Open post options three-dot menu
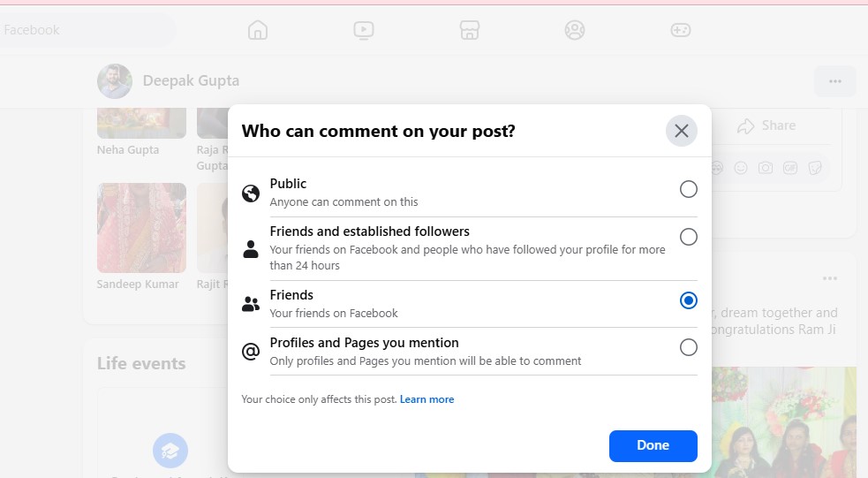The height and width of the screenshot is (478, 868). tap(830, 278)
